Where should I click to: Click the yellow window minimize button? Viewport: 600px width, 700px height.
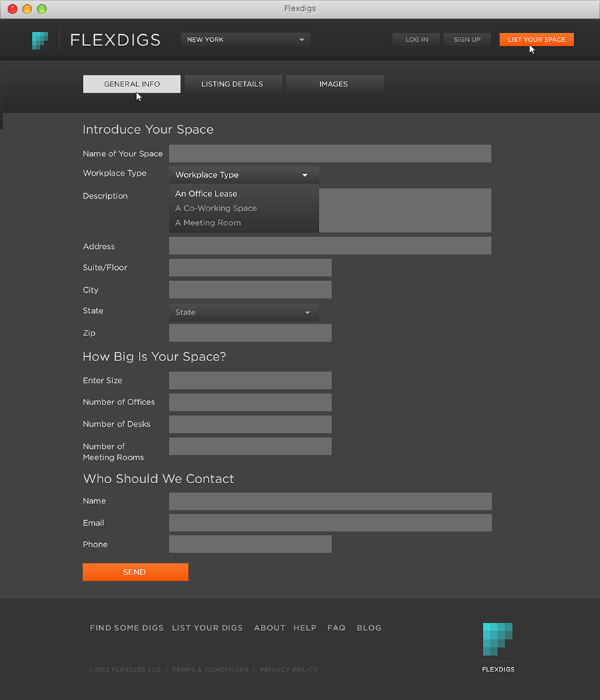click(27, 9)
